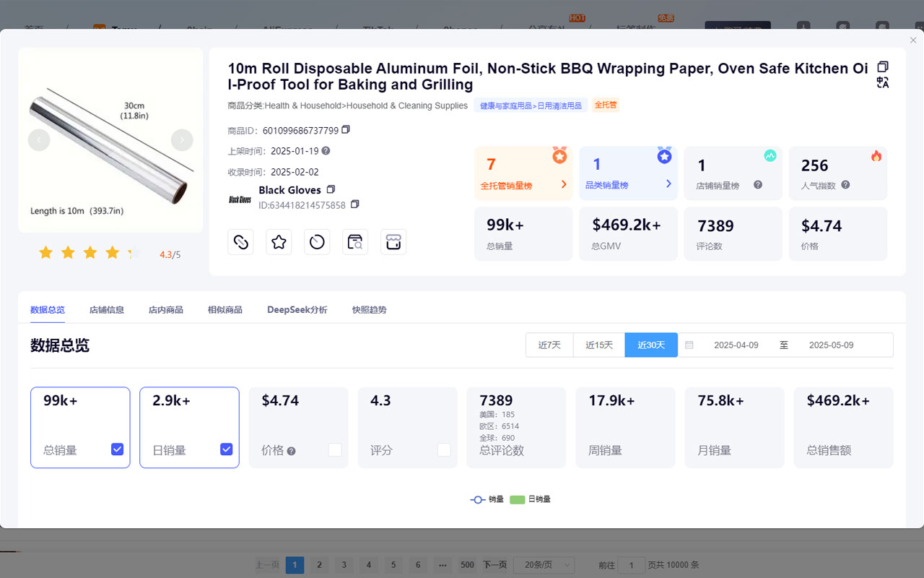Enable the 价格 metric checkbox
This screenshot has height=578, width=924.
click(335, 449)
